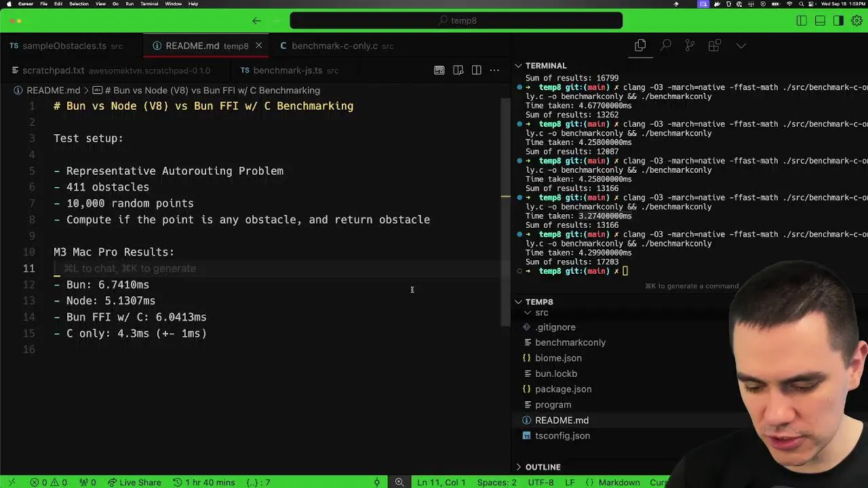Click the '411 obstacles' line
868x488 pixels.
pos(101,187)
